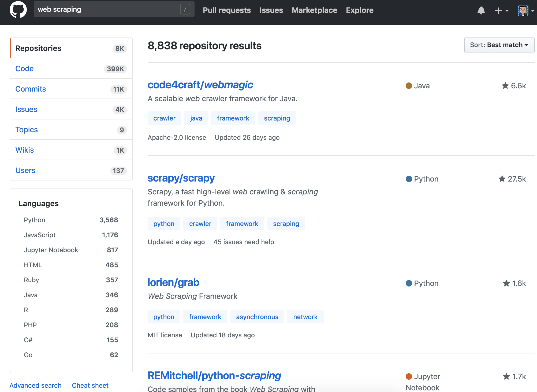Click the slash shortcut icon in search

(185, 9)
